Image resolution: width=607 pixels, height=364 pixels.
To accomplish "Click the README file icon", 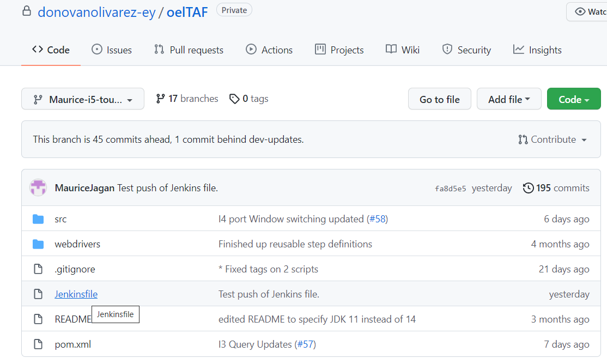I will [x=38, y=319].
